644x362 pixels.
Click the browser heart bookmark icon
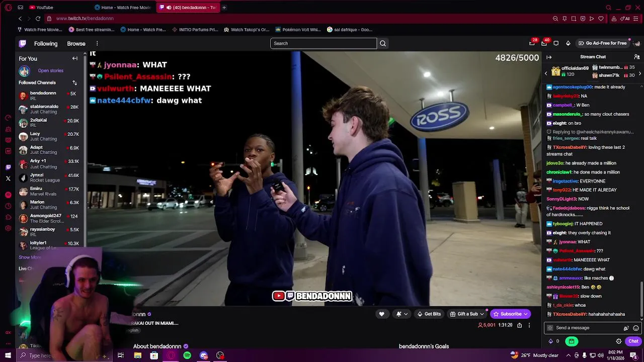point(601,19)
